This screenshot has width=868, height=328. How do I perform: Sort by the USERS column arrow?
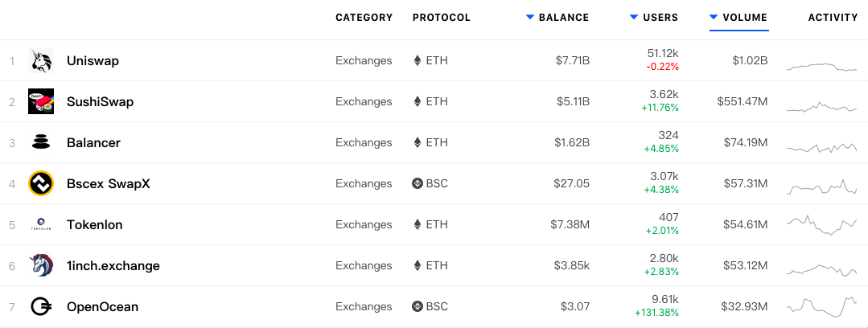tap(634, 17)
